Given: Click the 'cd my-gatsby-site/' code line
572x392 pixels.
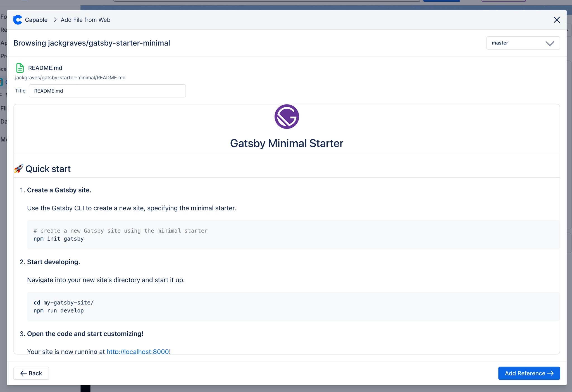Looking at the screenshot, I should click(64, 303).
